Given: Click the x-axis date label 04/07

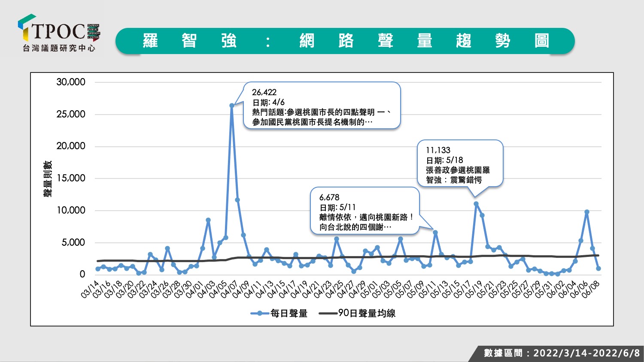Looking at the screenshot, I should point(229,290).
